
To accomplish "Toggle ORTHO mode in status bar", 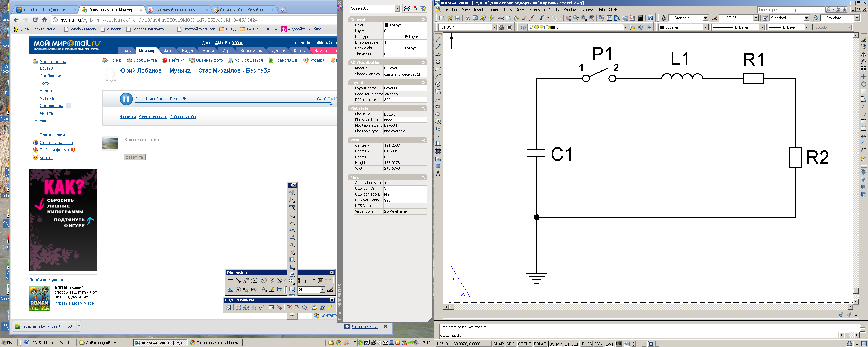I will (x=525, y=344).
